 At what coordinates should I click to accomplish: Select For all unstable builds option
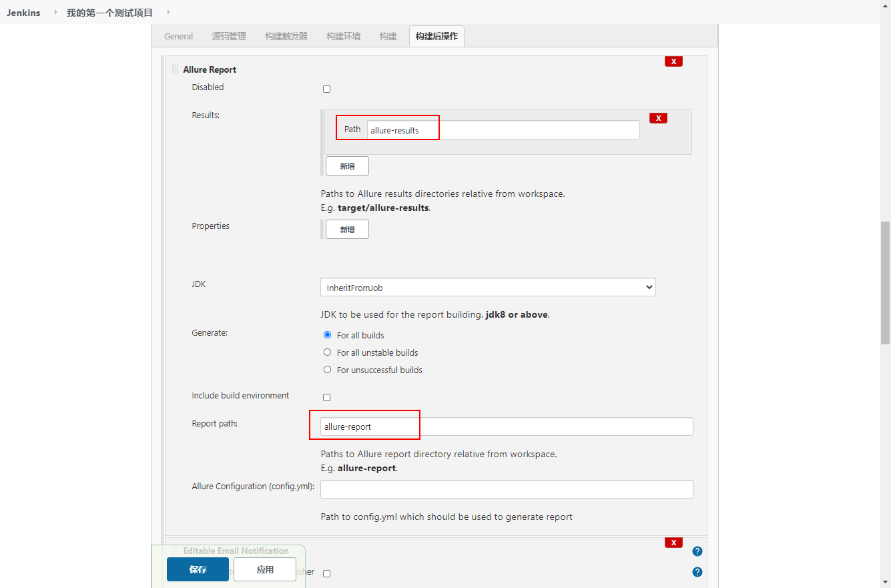click(x=327, y=352)
